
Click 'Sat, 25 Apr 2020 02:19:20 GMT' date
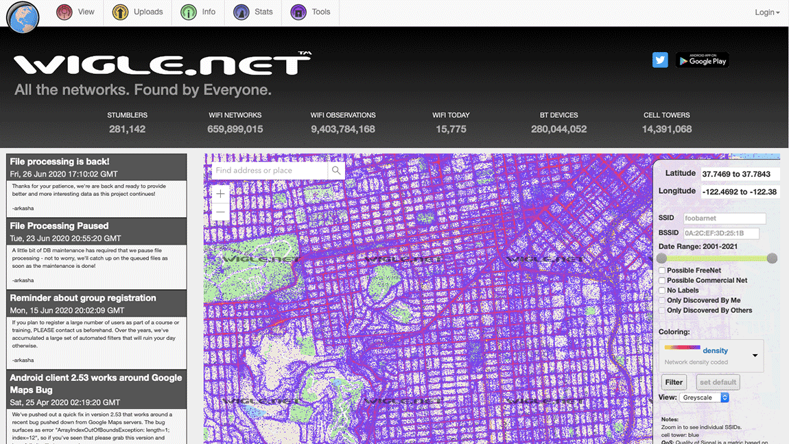[65, 403]
